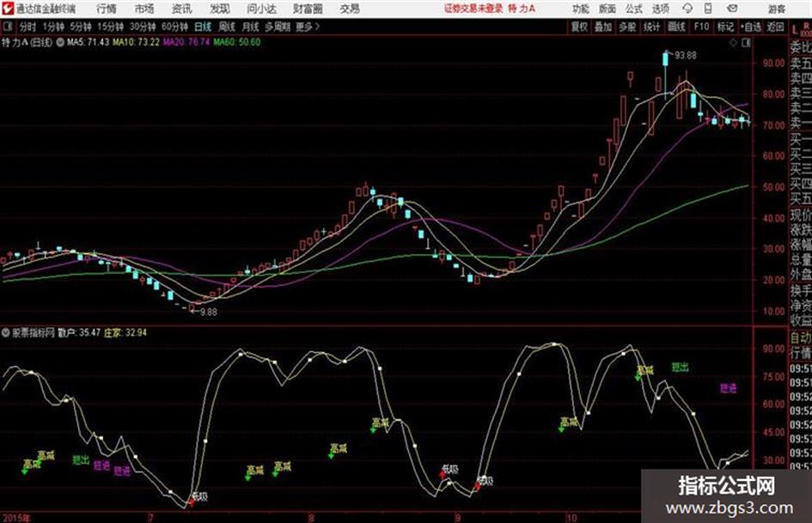Open F10 company info
The width and height of the screenshot is (812, 523).
pyautogui.click(x=701, y=27)
